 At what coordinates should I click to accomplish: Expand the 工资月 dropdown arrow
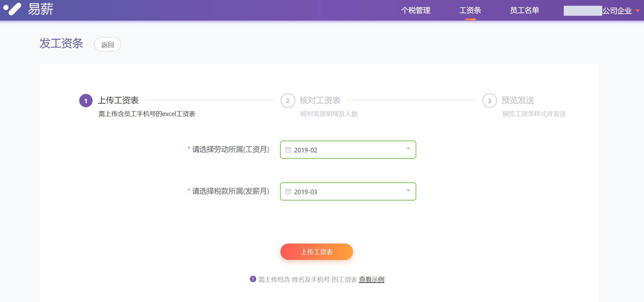[x=408, y=149]
